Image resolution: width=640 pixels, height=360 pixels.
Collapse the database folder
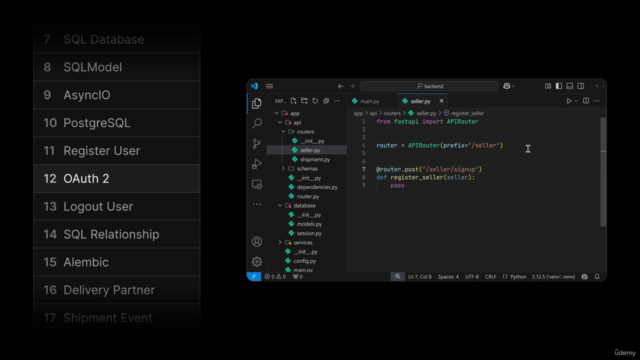click(280, 205)
